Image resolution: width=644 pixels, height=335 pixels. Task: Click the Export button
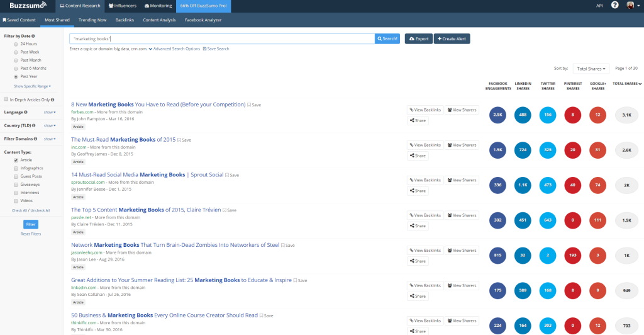coord(419,38)
